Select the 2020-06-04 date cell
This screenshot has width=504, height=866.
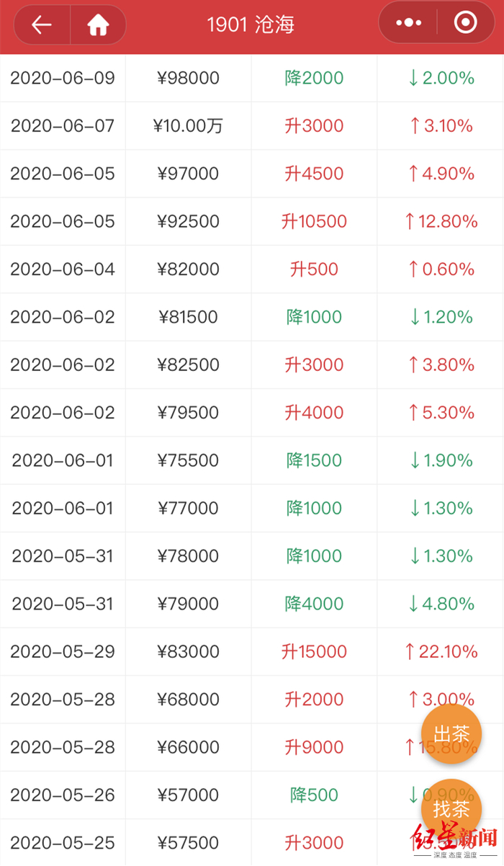[x=63, y=269]
